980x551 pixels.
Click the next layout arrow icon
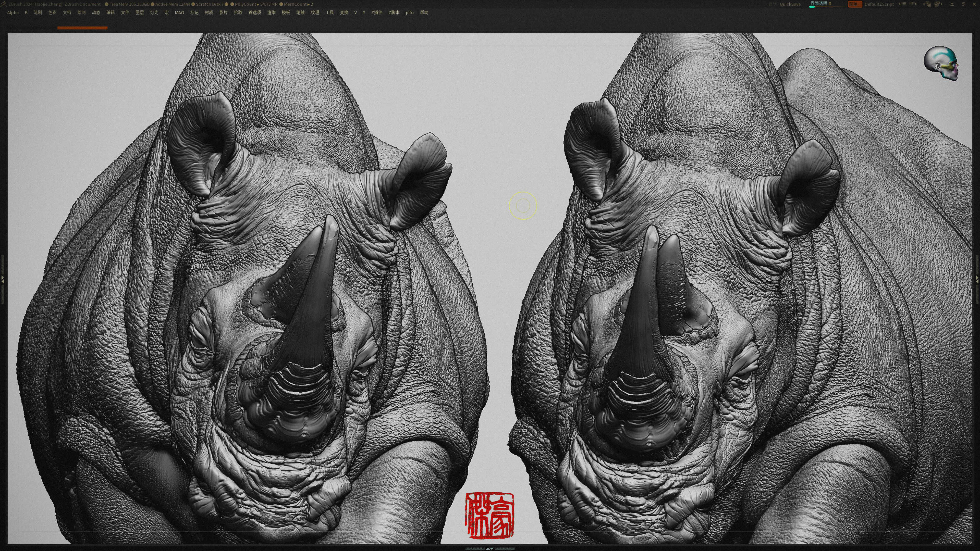[x=913, y=4]
